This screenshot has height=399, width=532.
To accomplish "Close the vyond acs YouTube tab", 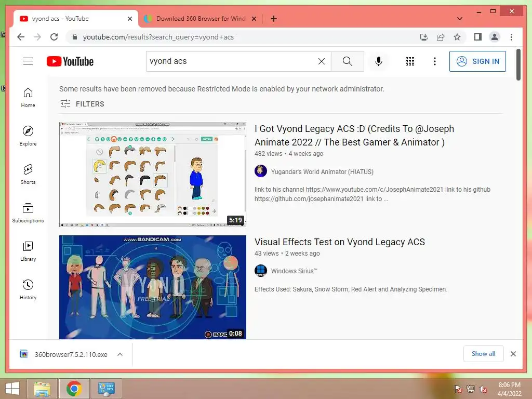I will 129,19.
